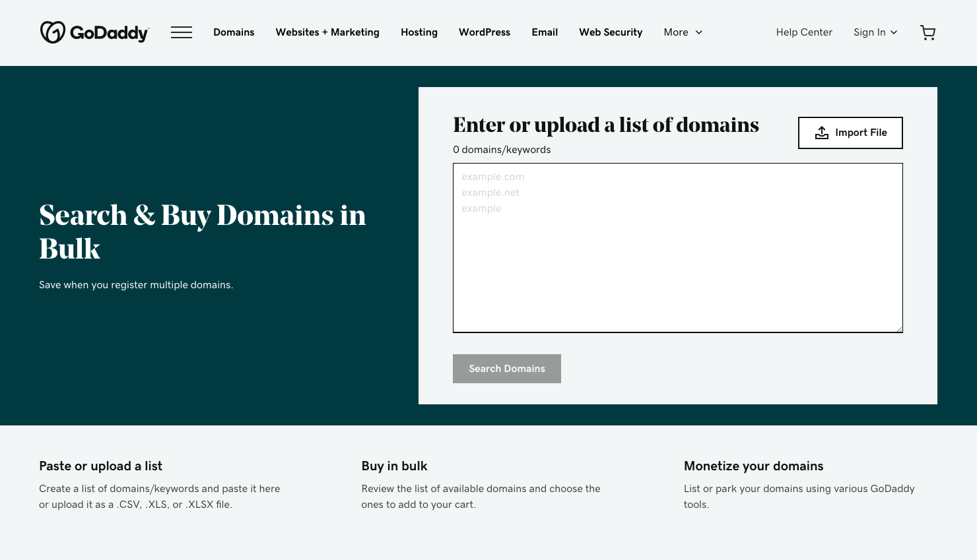Visit the Help Center link

coord(804,32)
